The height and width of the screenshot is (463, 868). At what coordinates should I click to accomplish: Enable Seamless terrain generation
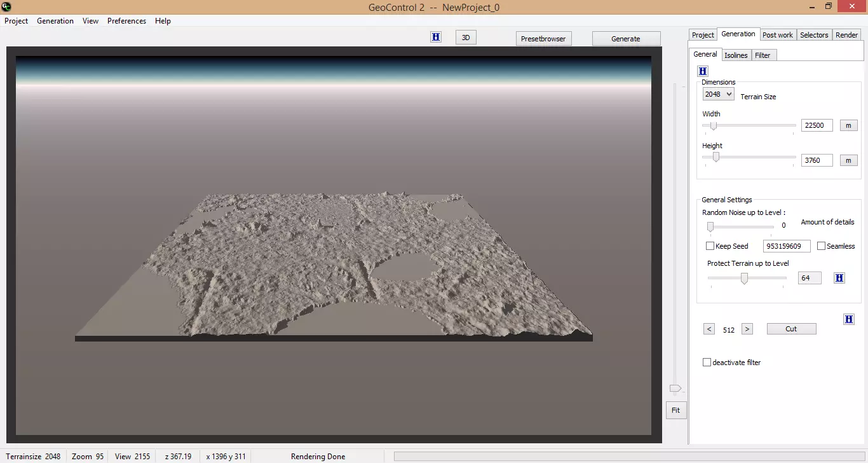coord(821,245)
